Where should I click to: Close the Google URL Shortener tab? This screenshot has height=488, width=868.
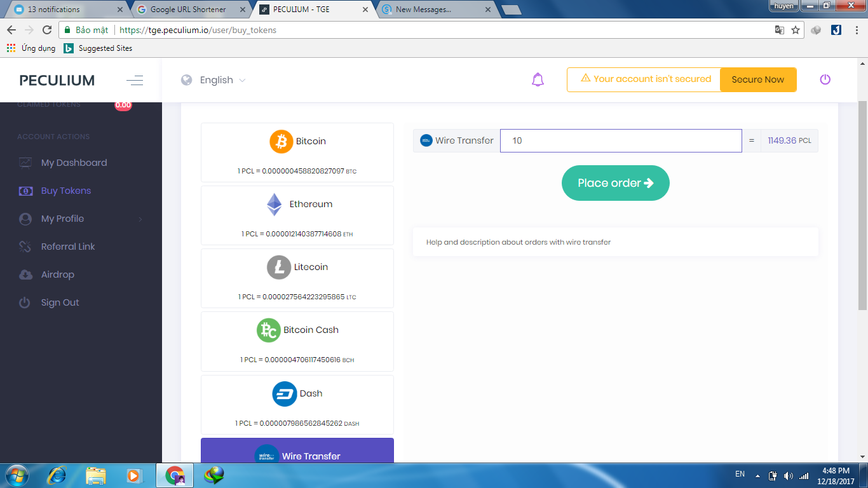click(x=242, y=10)
